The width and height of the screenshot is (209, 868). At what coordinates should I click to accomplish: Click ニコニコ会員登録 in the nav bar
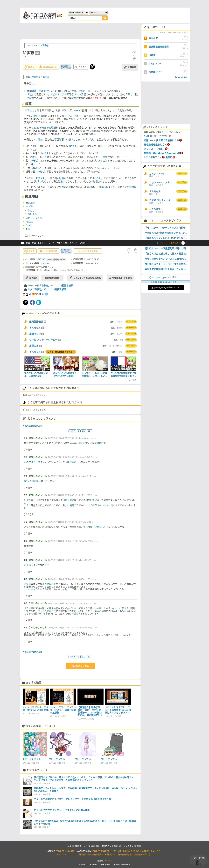pos(171,243)
